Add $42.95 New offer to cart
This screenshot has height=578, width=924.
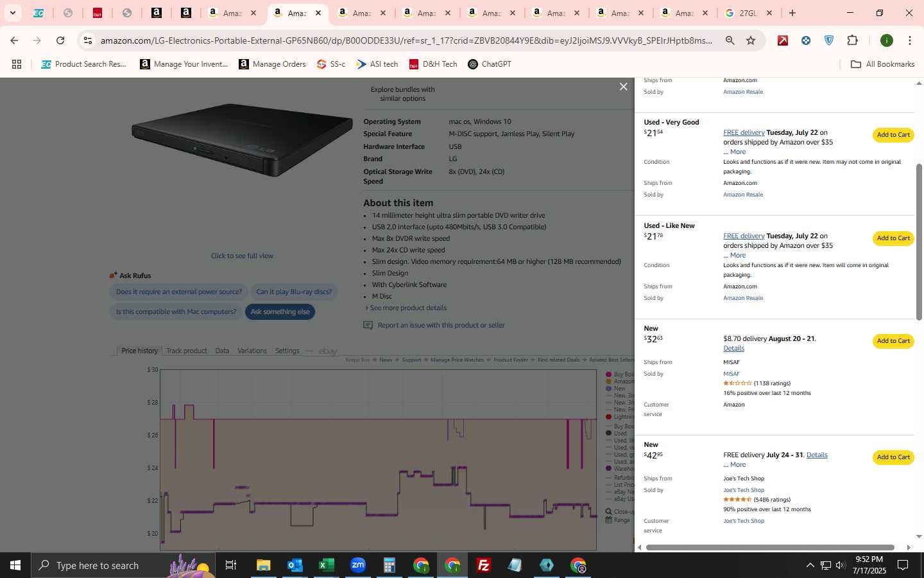pos(893,457)
